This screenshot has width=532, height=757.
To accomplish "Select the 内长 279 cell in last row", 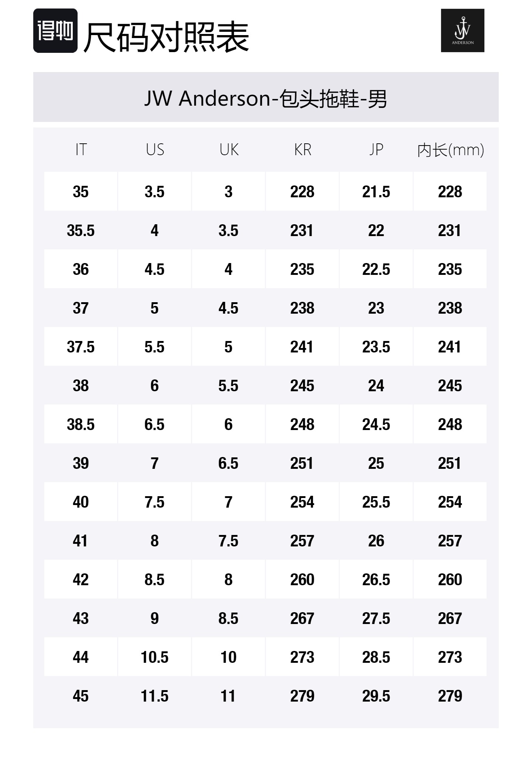I will pos(450,696).
